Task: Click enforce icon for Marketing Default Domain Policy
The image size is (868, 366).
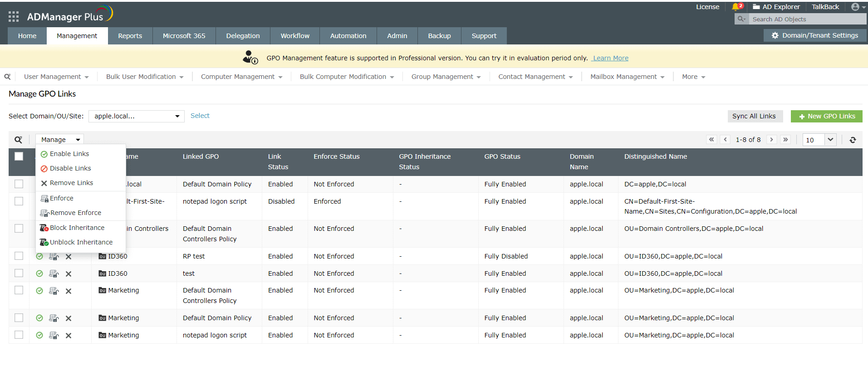Action: click(54, 318)
